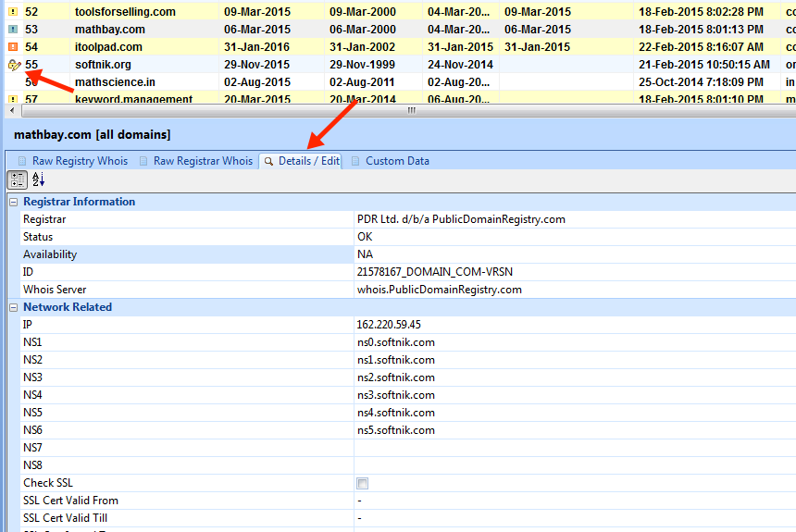796x532 pixels.
Task: Click created date 06-Mar-2000 for mathbay.com
Action: (363, 30)
